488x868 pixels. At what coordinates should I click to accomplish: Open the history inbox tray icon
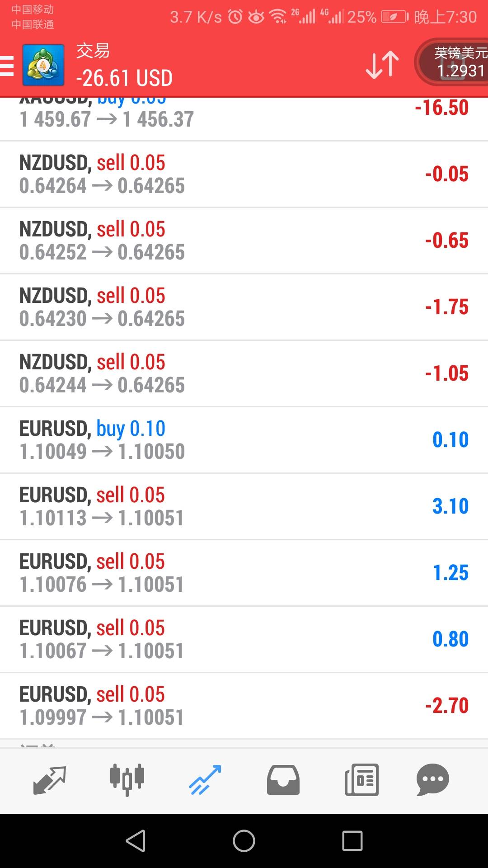pyautogui.click(x=283, y=780)
